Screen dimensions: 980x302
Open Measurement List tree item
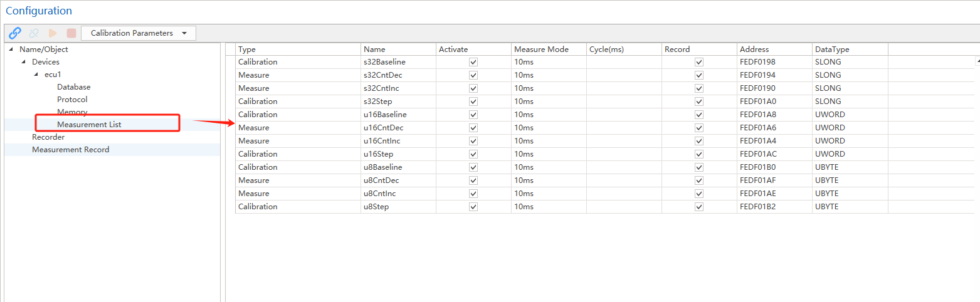(89, 125)
